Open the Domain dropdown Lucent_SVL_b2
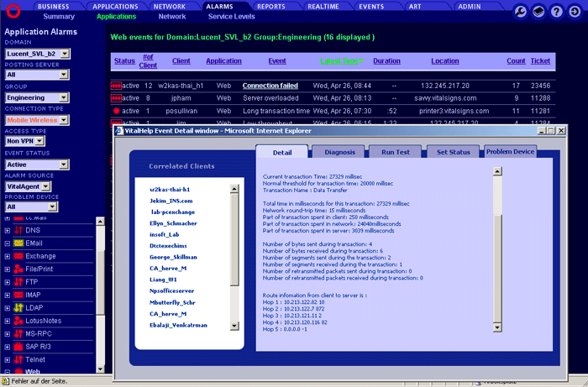This screenshot has width=588, height=387. coord(38,54)
